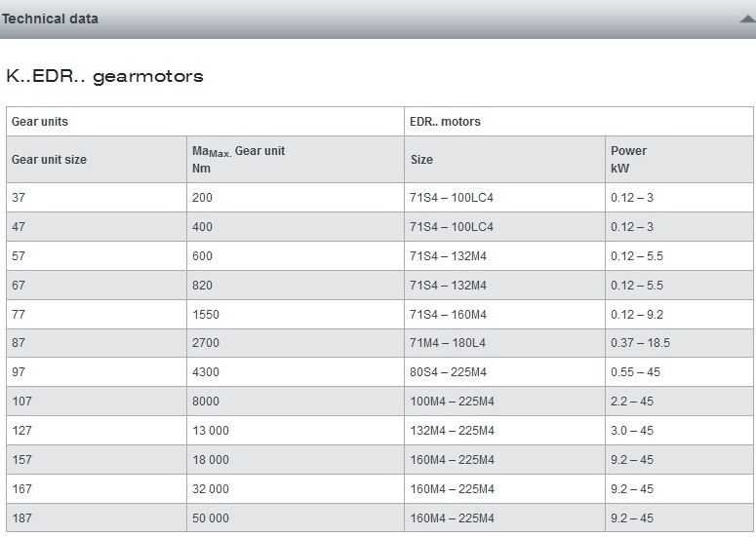This screenshot has width=756, height=537.
Task: Select motor size cell in row 37
Action: (x=504, y=198)
